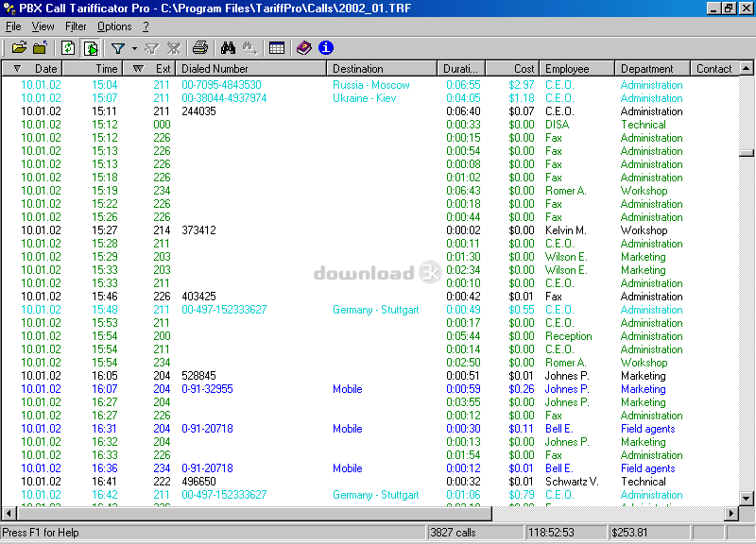This screenshot has height=544, width=756.
Task: Click the dialed number 00-38044-4937974
Action: pyautogui.click(x=224, y=98)
